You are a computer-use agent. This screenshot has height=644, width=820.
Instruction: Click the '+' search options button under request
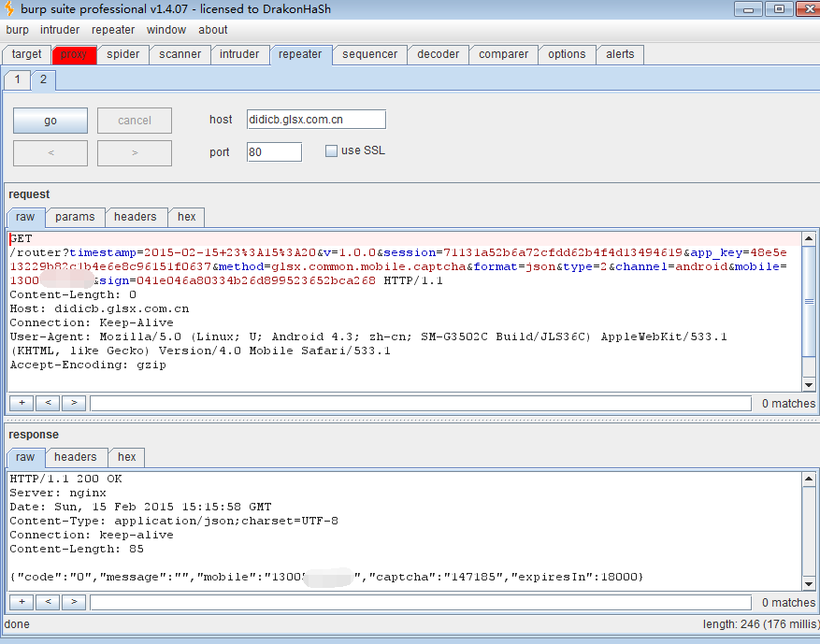22,403
